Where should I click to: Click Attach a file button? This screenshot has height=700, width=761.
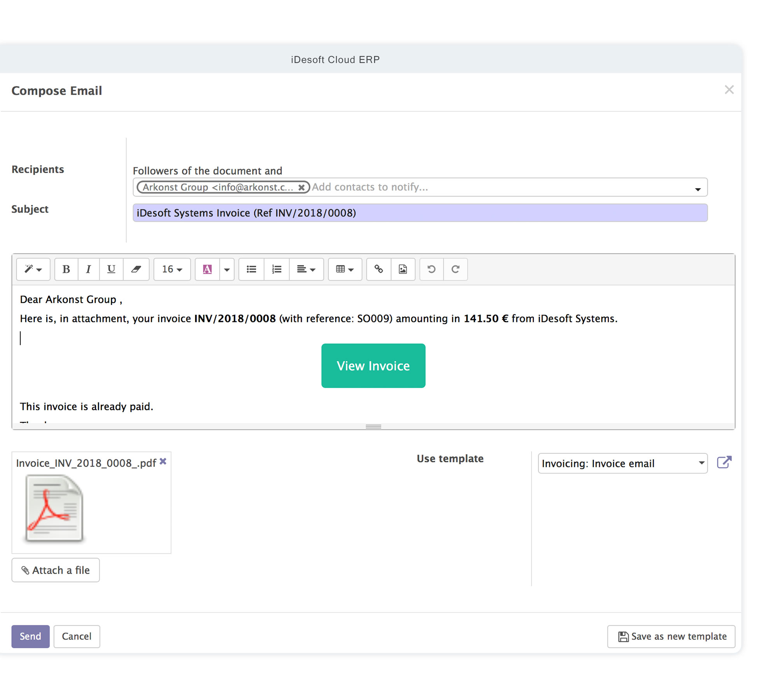point(56,570)
